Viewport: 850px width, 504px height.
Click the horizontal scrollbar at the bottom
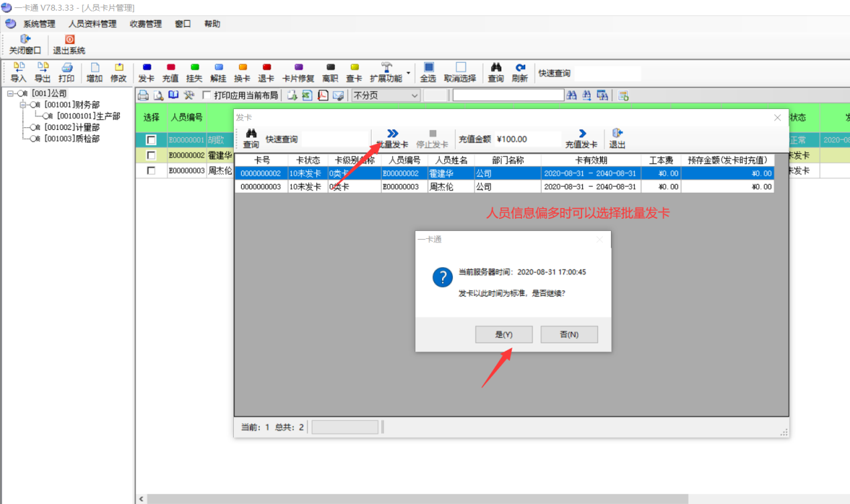(415, 499)
